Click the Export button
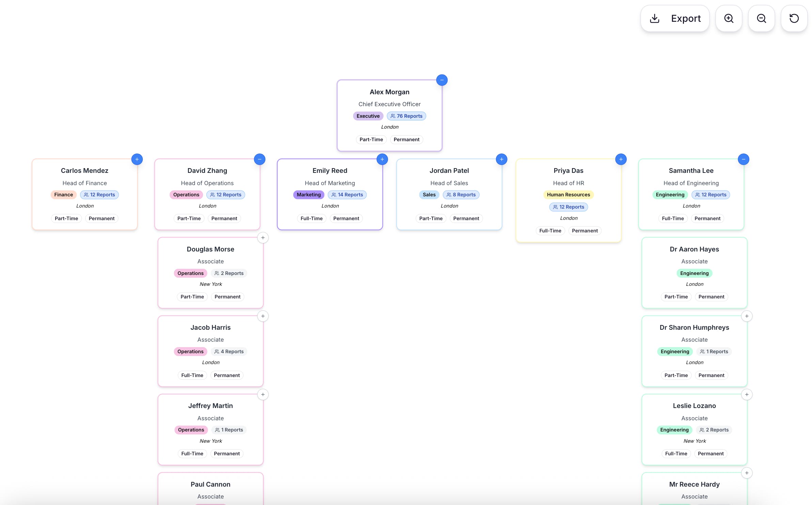This screenshot has height=505, width=812. 675,18
